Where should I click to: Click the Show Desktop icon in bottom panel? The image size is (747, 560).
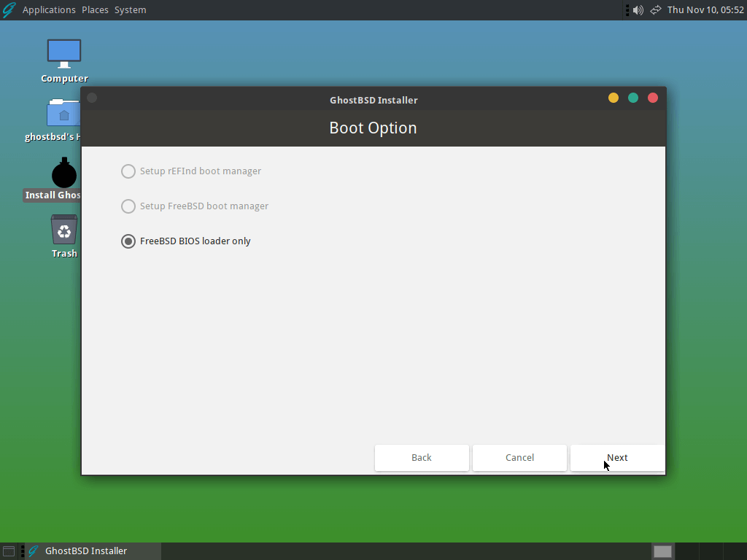click(9, 551)
